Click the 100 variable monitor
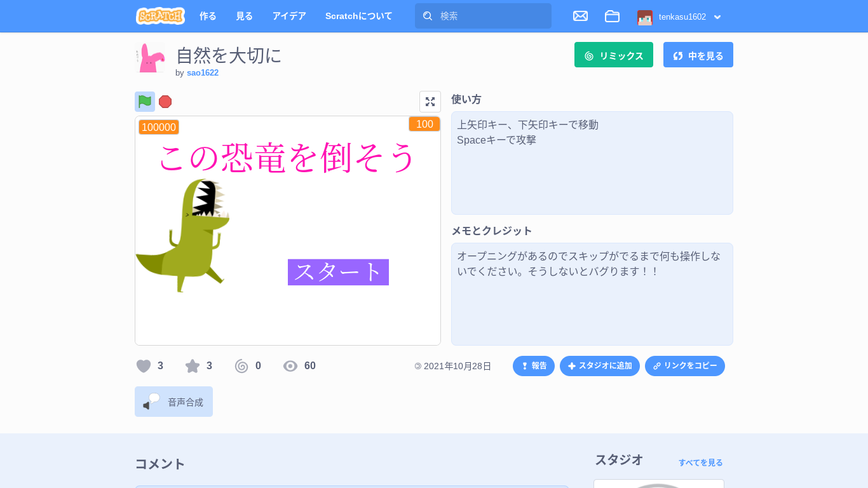Screen dimensions: 868x488 pyautogui.click(x=424, y=124)
